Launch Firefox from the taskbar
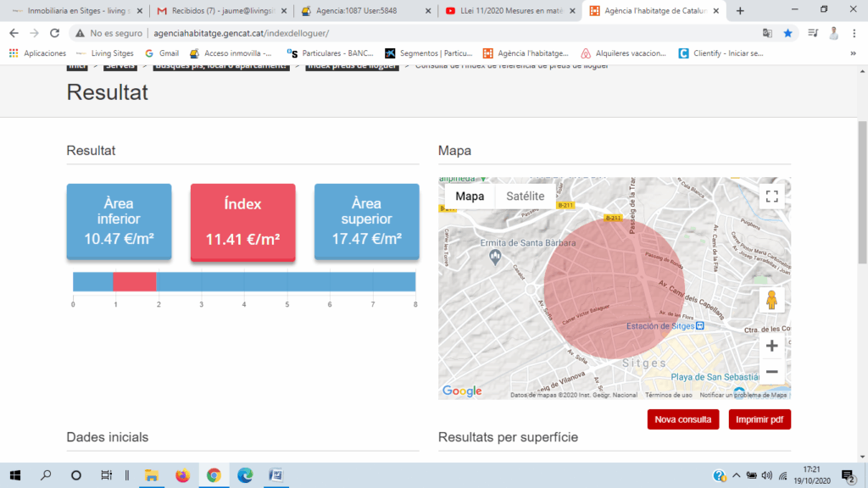Viewport: 868px width, 488px height. 182,475
